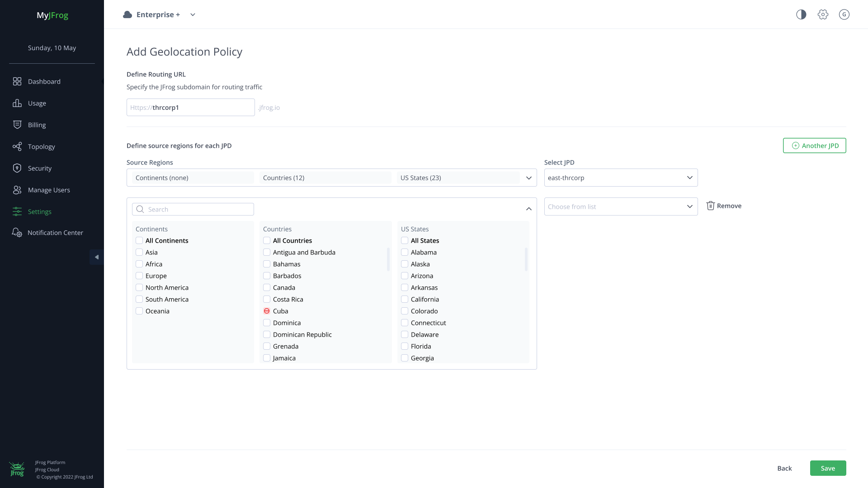Image resolution: width=868 pixels, height=488 pixels.
Task: Click the Usage bar chart icon
Action: pos(17,103)
